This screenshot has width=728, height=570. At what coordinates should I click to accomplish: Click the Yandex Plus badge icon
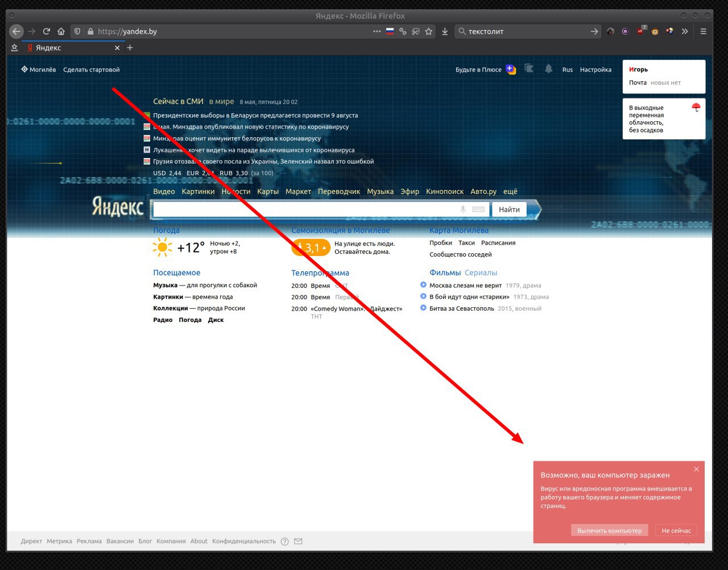pyautogui.click(x=511, y=69)
